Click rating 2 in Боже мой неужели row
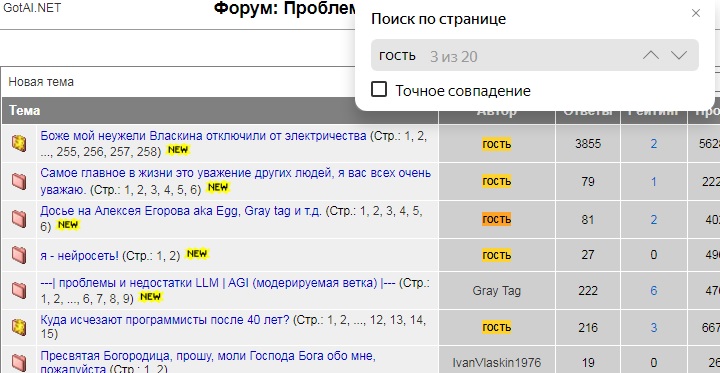The height and width of the screenshot is (373, 720). point(653,144)
